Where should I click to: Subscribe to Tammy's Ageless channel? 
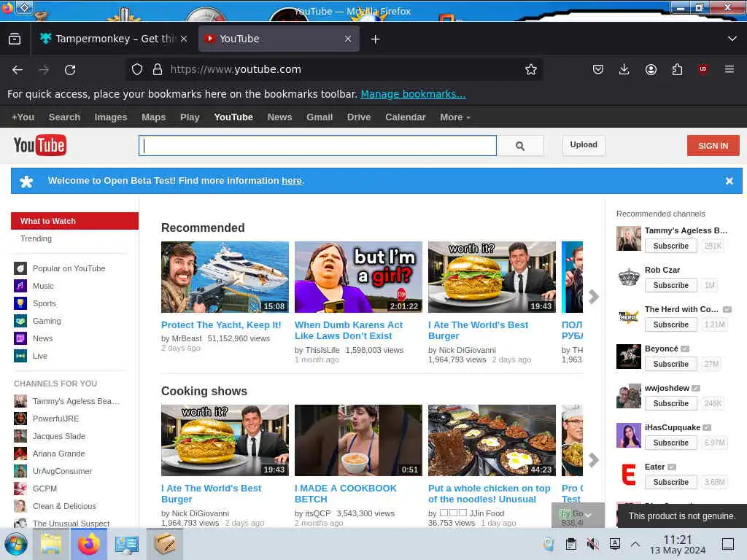[x=671, y=246]
